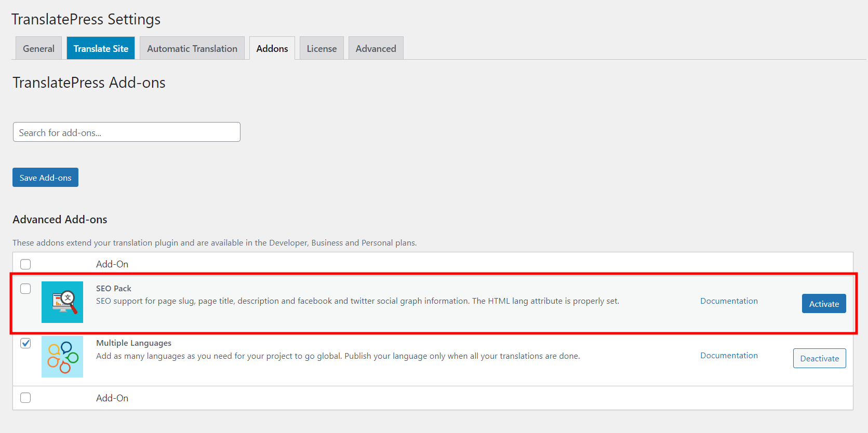Toggle select-all checkbox in table footer
The image size is (868, 433).
[x=25, y=398]
